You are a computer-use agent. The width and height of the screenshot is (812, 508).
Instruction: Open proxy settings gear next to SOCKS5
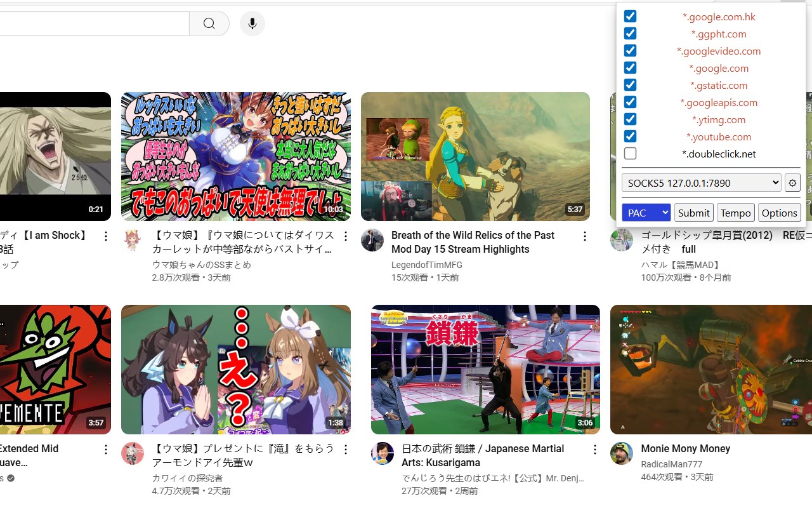point(792,183)
